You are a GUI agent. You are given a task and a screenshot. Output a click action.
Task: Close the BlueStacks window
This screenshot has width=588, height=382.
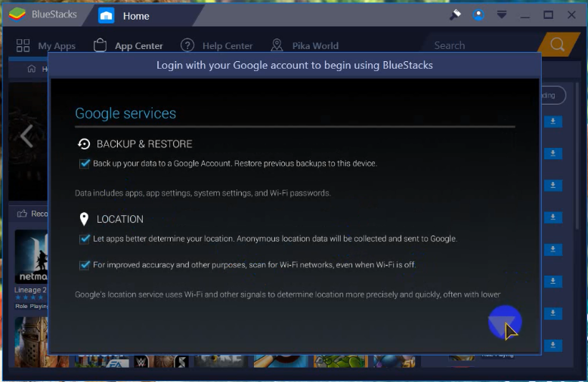571,15
